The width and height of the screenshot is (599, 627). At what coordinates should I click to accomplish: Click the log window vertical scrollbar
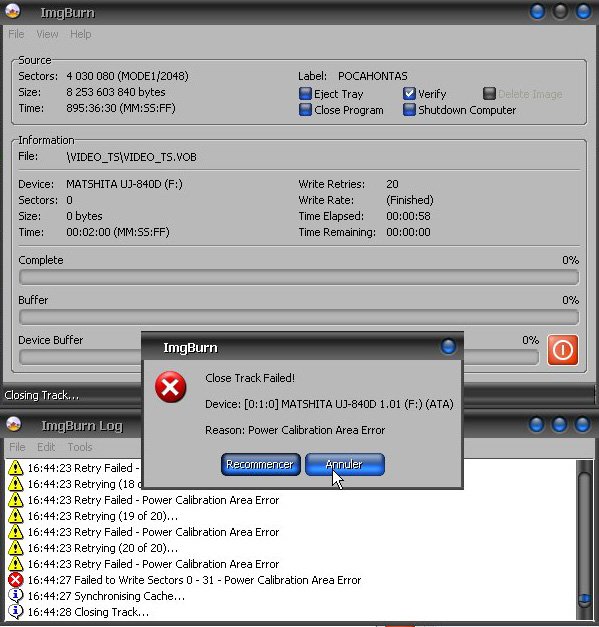click(585, 540)
